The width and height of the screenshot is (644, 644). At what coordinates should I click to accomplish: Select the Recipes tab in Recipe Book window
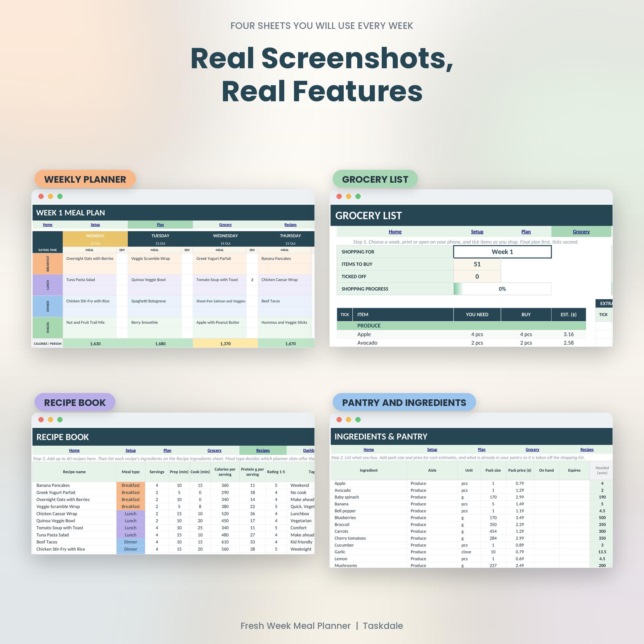(x=263, y=450)
